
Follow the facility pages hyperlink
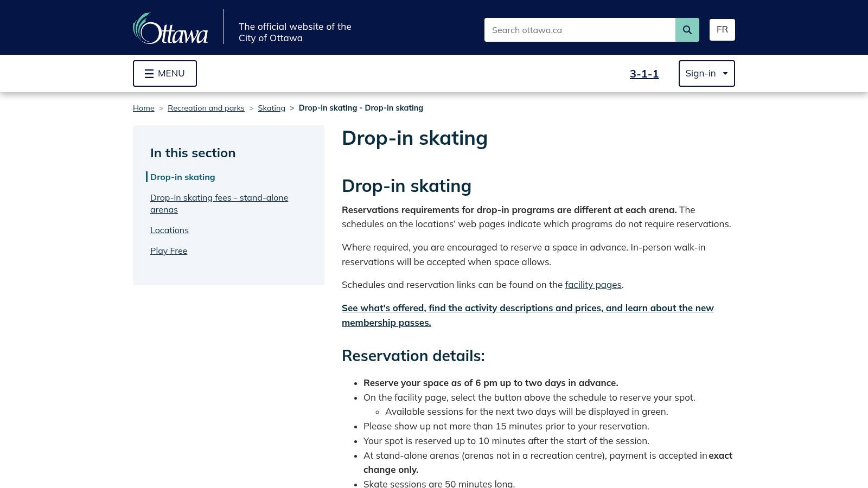point(593,285)
